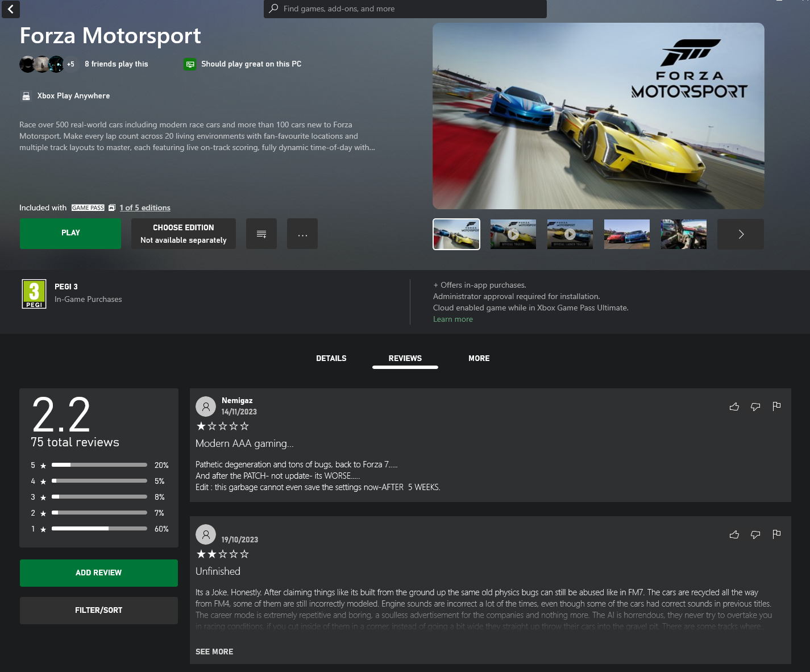Thumbs up Nemigaz's review
Image resolution: width=810 pixels, height=672 pixels.
[x=734, y=406]
